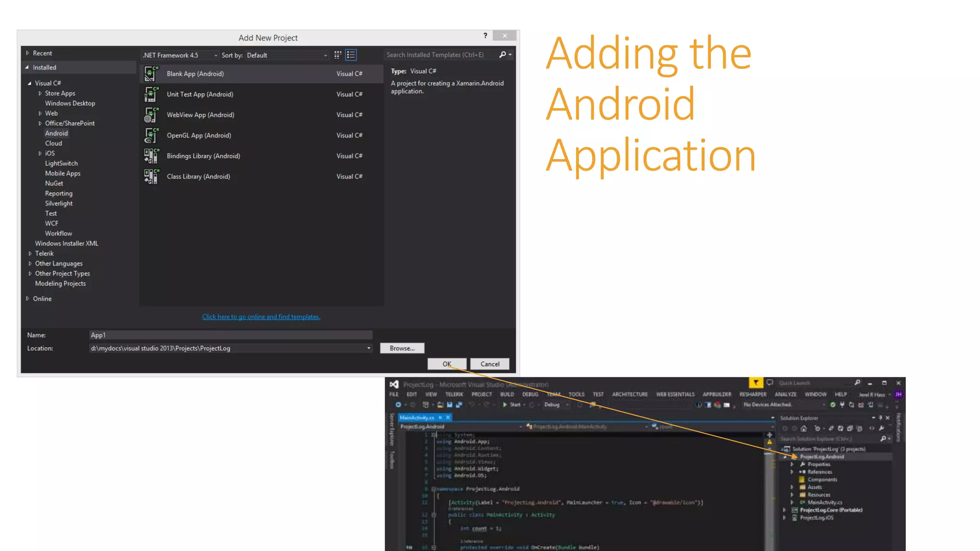The image size is (980, 551).
Task: Expand the Online templates section
Action: 27,298
